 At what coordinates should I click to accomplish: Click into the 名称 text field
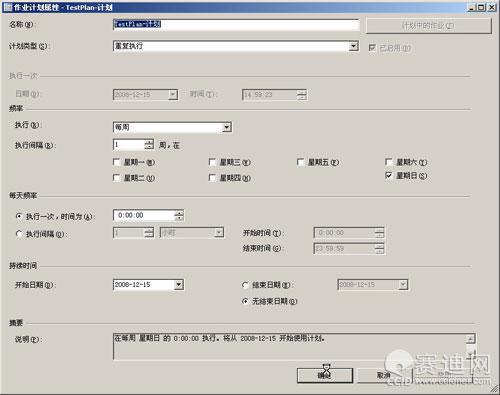pos(236,24)
